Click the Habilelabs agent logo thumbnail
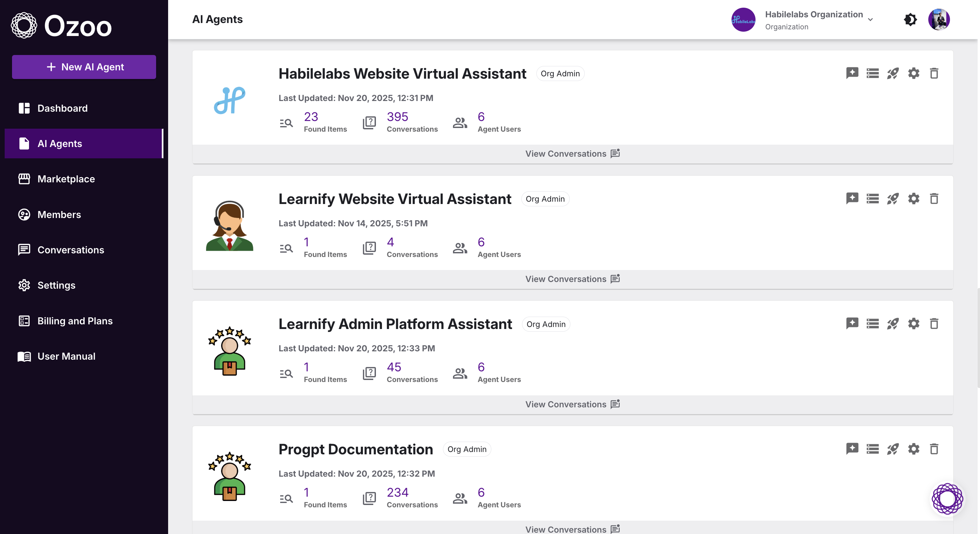This screenshot has height=534, width=980. pyautogui.click(x=229, y=100)
